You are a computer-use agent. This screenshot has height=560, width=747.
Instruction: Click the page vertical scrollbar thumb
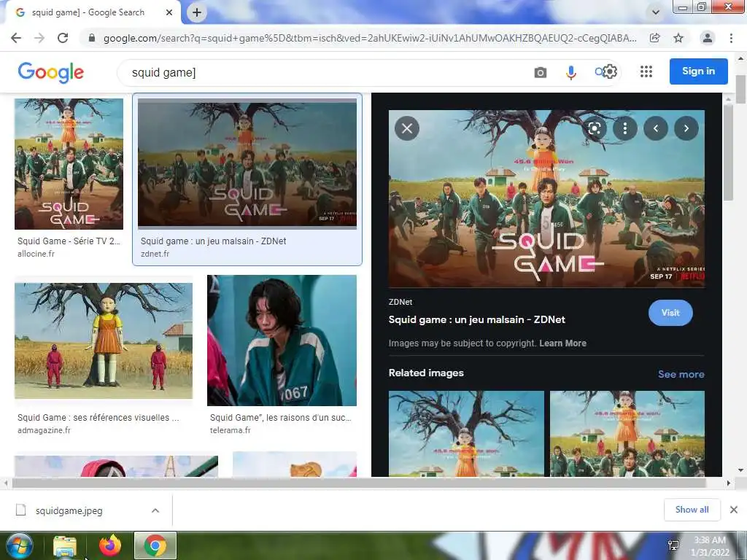740,89
